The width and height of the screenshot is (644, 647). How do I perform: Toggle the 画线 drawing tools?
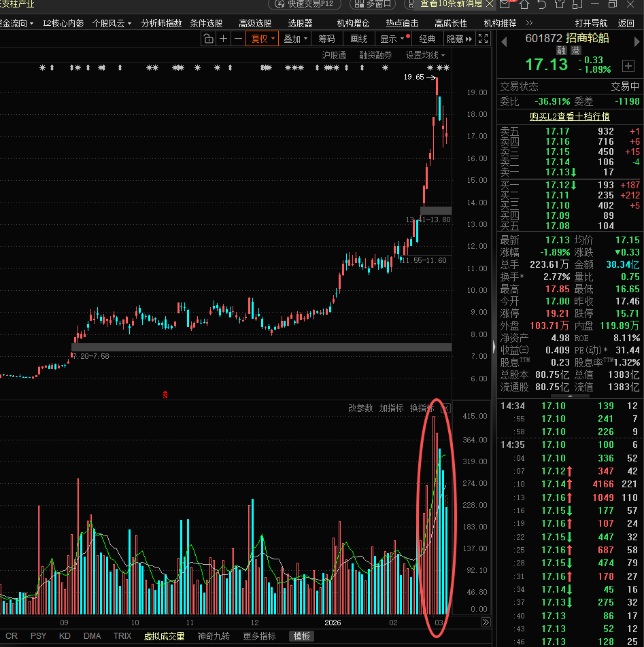(x=359, y=39)
